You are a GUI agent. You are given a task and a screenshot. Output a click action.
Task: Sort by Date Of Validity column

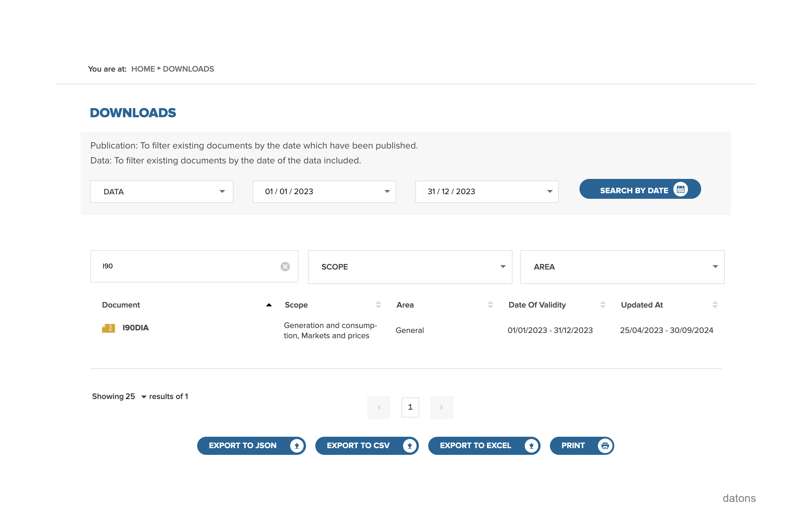tap(603, 305)
